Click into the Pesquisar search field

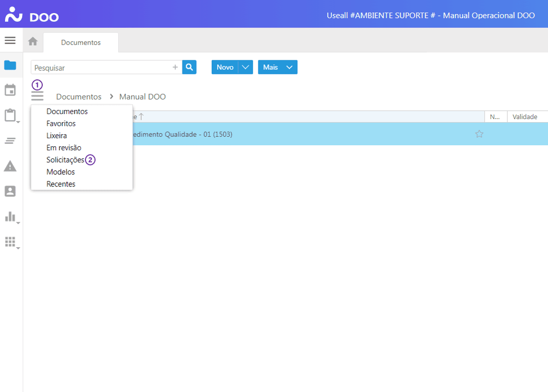[x=101, y=67]
